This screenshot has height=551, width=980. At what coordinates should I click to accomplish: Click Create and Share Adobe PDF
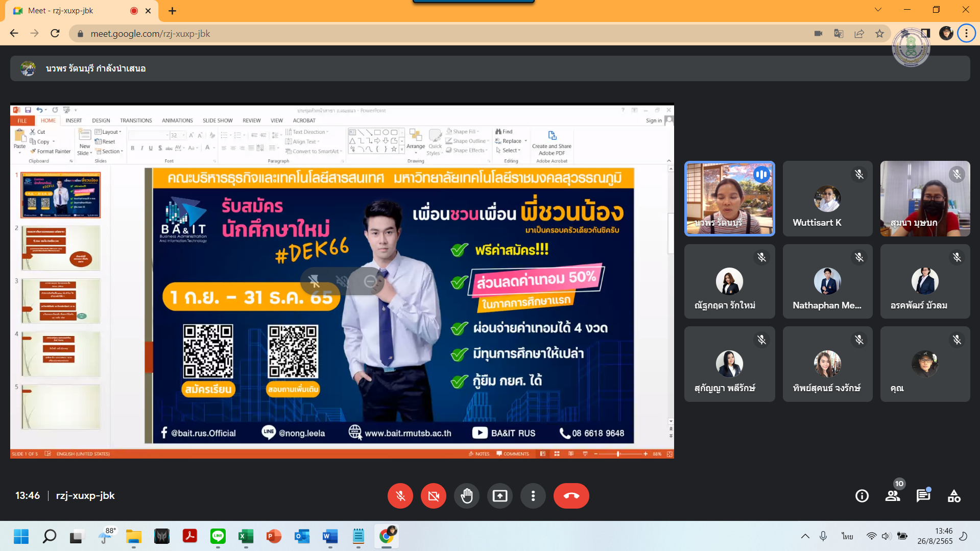click(x=552, y=142)
